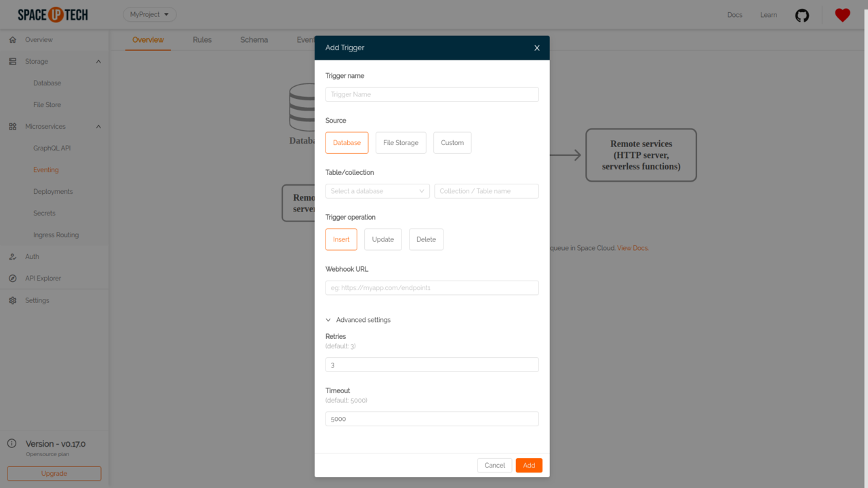Click the Storage icon in sidebar
Viewport: 868px width, 488px height.
coord(12,62)
